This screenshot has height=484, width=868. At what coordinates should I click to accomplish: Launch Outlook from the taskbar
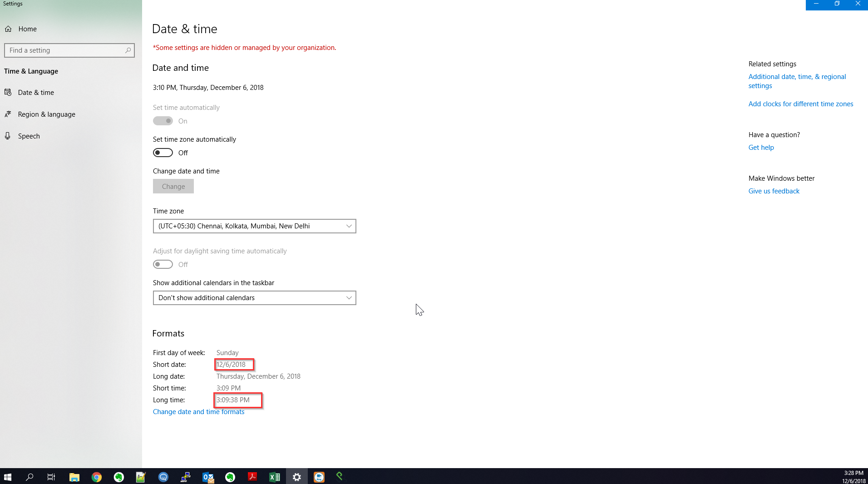208,477
